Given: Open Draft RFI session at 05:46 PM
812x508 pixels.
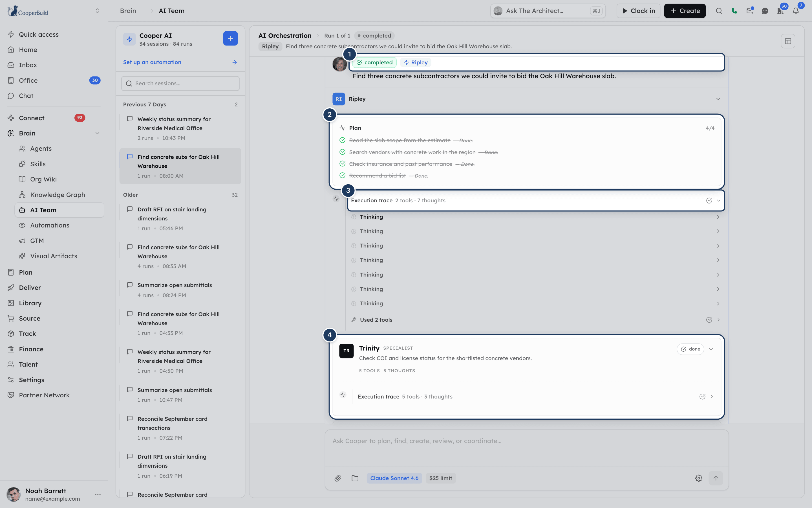Looking at the screenshot, I should click(180, 219).
